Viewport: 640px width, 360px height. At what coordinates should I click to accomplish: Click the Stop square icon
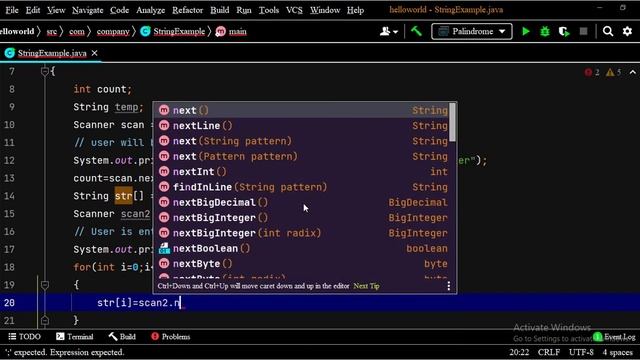point(584,31)
